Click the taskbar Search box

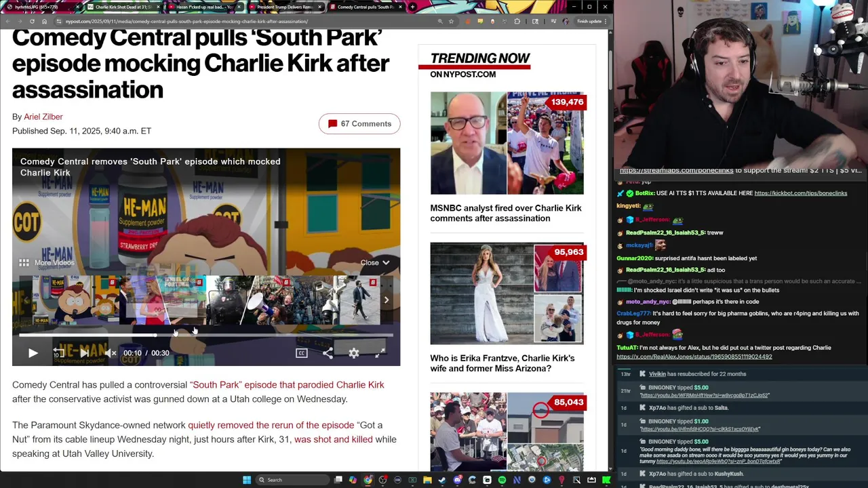click(x=292, y=480)
